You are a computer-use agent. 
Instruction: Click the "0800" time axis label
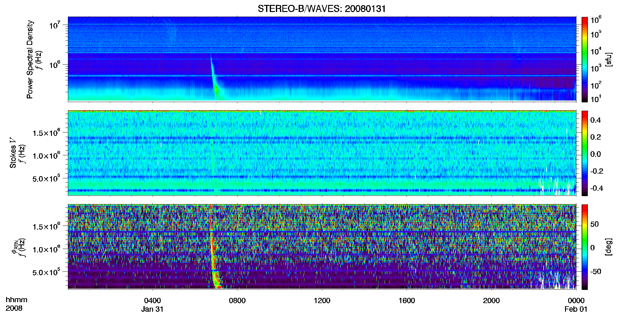pyautogui.click(x=237, y=300)
